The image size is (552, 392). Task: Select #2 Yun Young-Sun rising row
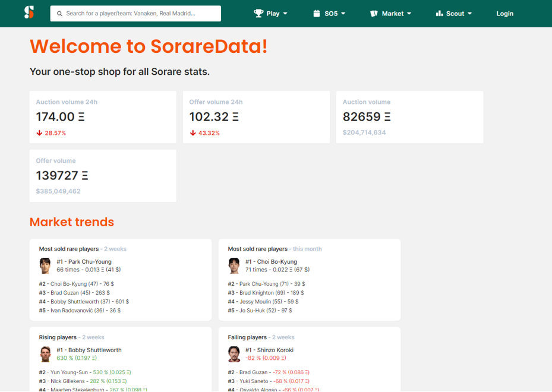click(85, 372)
